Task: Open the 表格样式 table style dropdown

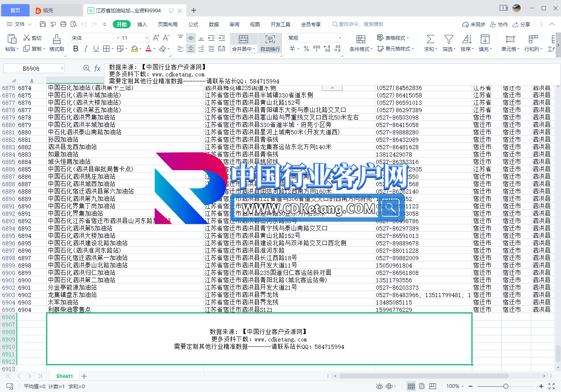Action: 393,38
